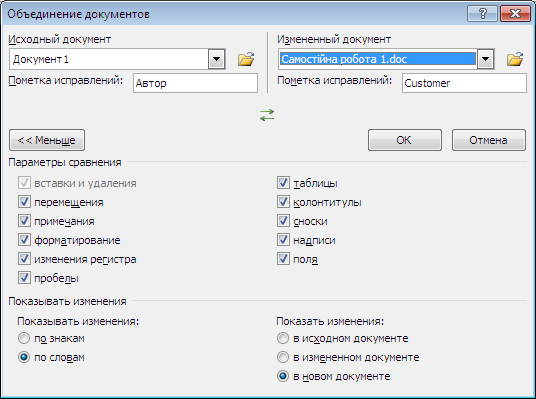The image size is (536, 399).
Task: Uncheck the перемещения checkbox
Action: tap(24, 202)
